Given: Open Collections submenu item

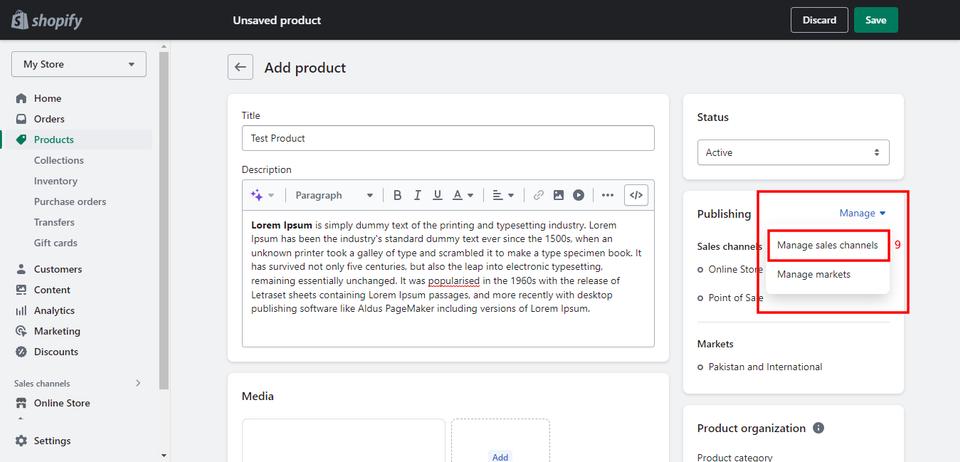Looking at the screenshot, I should coord(59,160).
